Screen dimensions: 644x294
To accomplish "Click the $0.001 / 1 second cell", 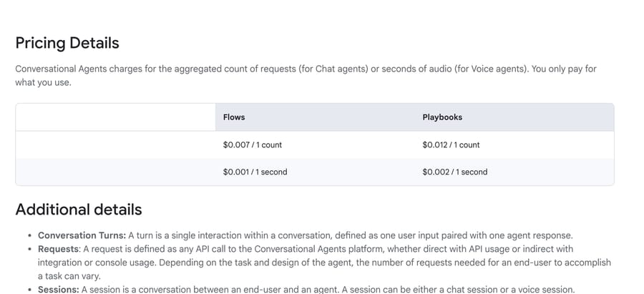I will 315,172.
